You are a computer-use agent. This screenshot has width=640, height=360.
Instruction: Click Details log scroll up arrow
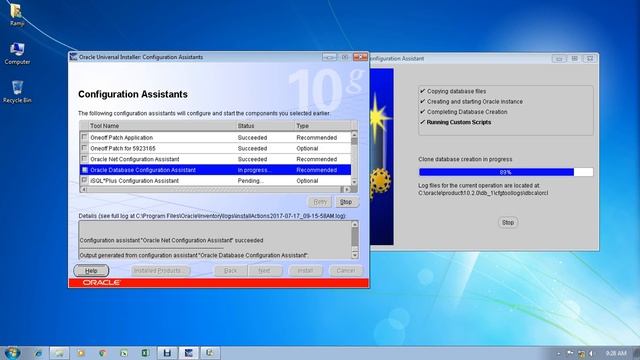coord(354,224)
